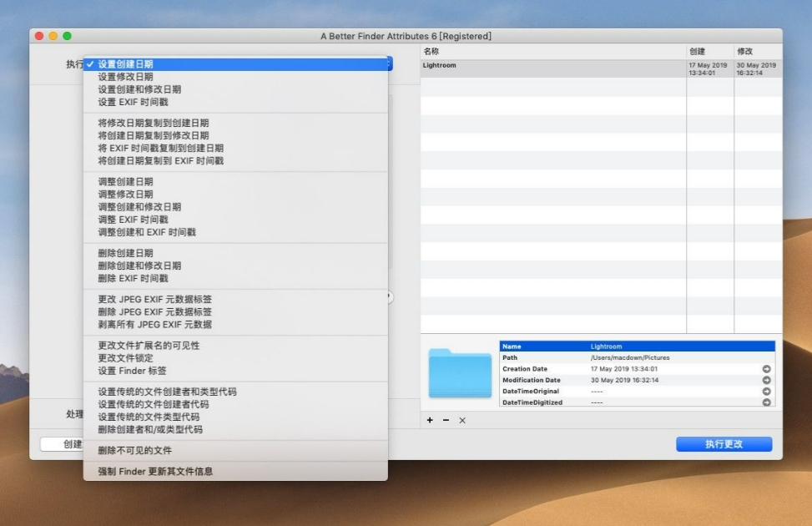Choose 删除 EXIF 时间戳 option

[235, 278]
